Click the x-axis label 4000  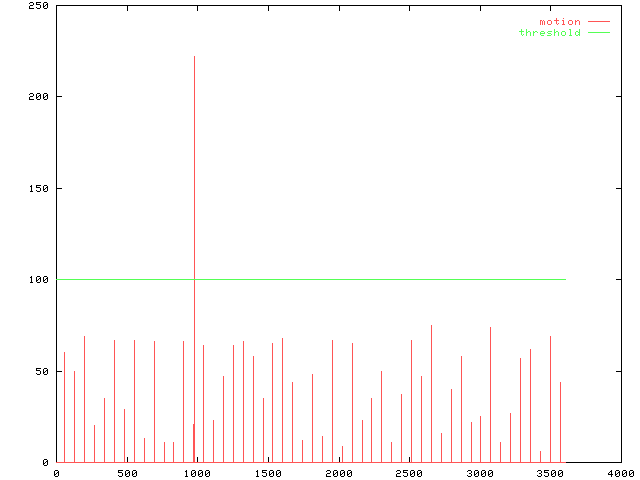click(619, 473)
